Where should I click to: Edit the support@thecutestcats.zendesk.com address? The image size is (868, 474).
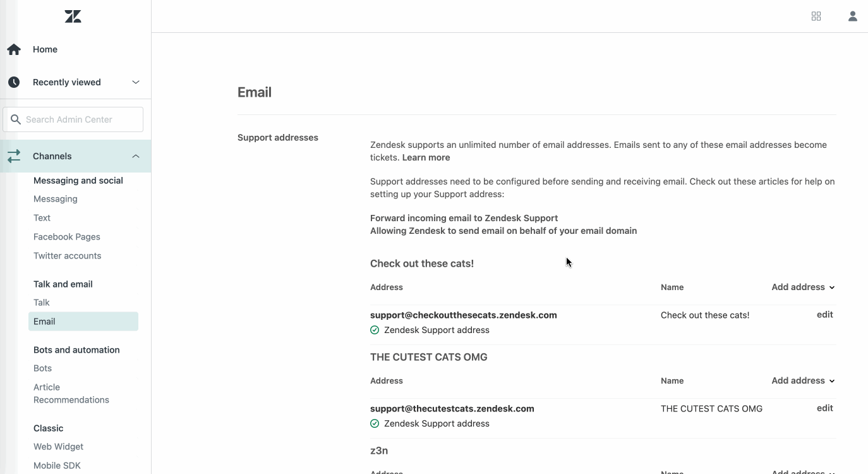click(824, 408)
